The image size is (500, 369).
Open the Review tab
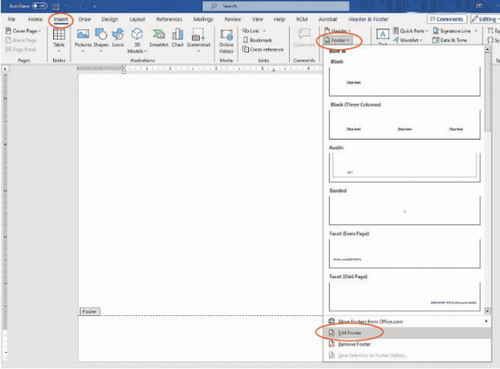pyautogui.click(x=233, y=19)
